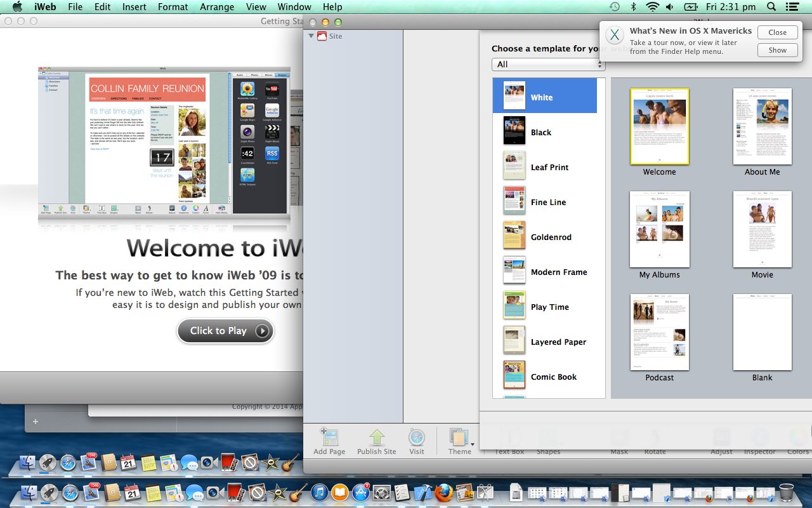Pick the Goldenrod template
The image size is (812, 508).
[x=545, y=236]
